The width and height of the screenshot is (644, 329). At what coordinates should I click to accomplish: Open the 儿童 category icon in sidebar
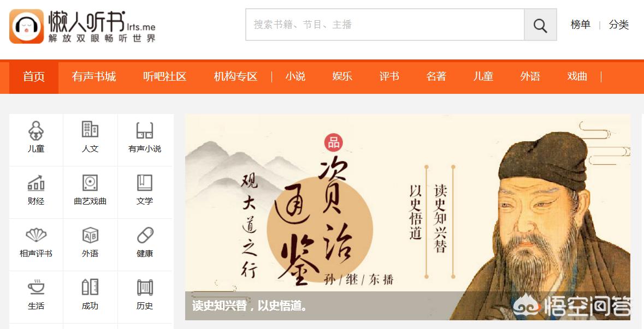pyautogui.click(x=36, y=130)
